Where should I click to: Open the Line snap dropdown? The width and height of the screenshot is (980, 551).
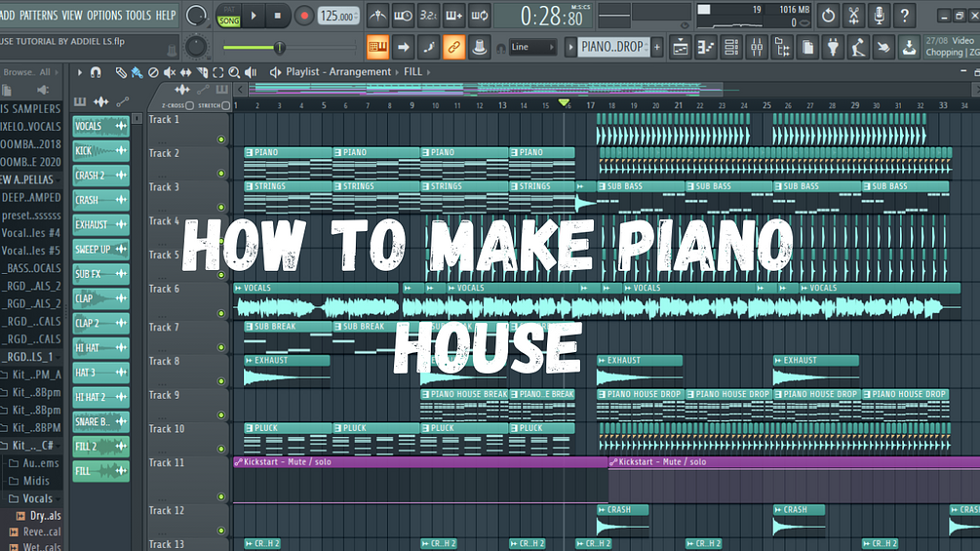pos(531,47)
